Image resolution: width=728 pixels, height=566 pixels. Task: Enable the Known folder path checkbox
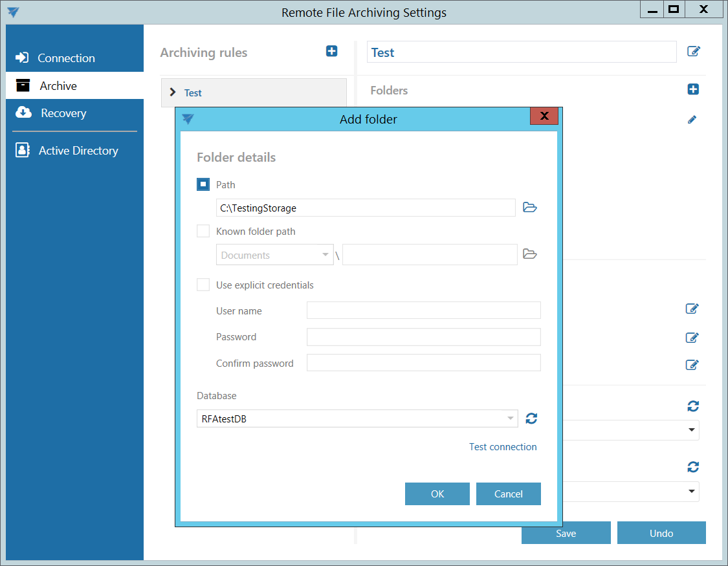click(x=203, y=231)
